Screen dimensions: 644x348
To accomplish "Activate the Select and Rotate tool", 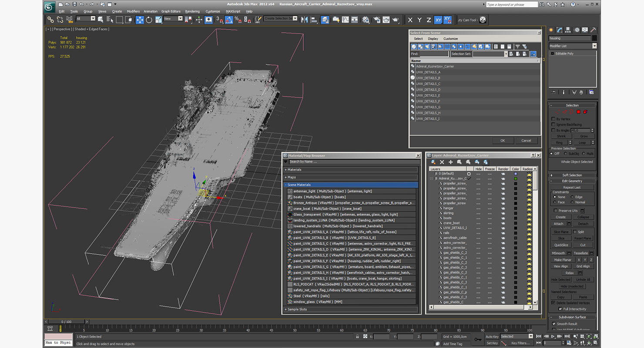I will click(149, 20).
